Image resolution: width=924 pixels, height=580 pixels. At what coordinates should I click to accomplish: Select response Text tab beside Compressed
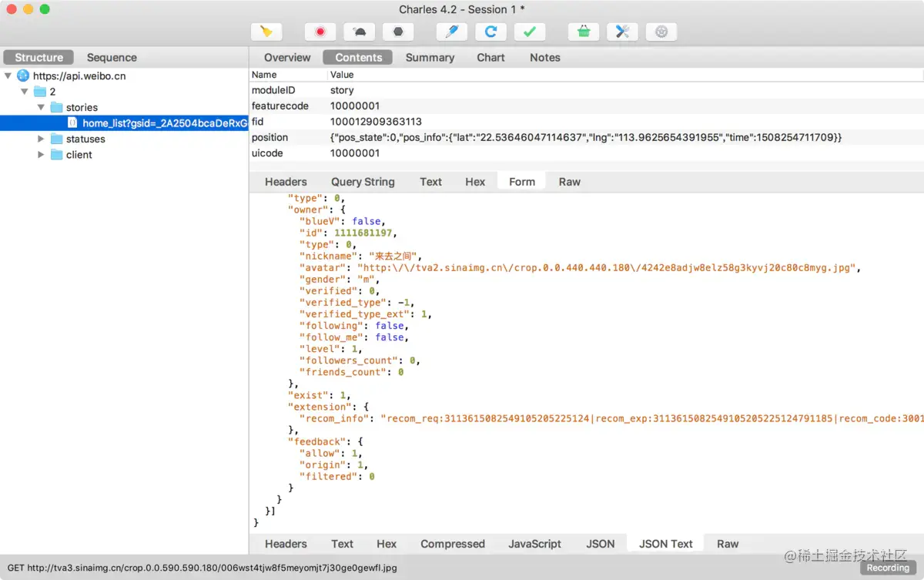tap(342, 544)
